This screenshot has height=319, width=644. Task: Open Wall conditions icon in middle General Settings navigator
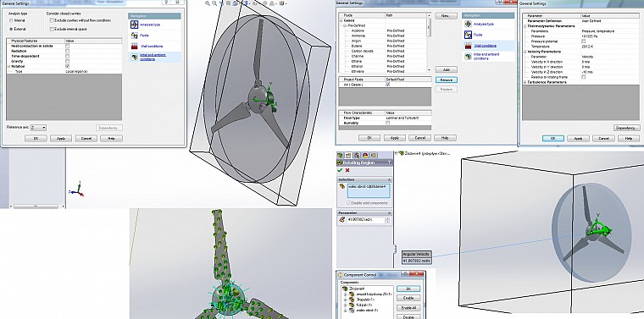click(468, 46)
